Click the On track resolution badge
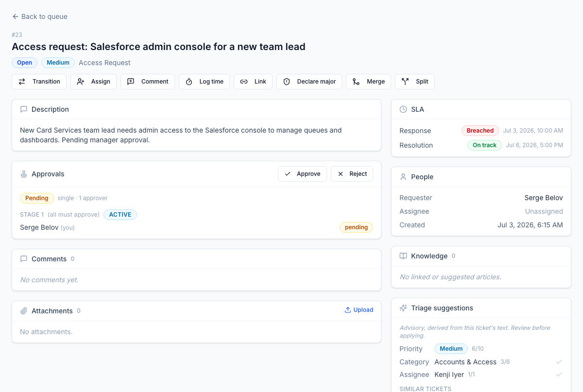This screenshot has width=583, height=392. 484,145
